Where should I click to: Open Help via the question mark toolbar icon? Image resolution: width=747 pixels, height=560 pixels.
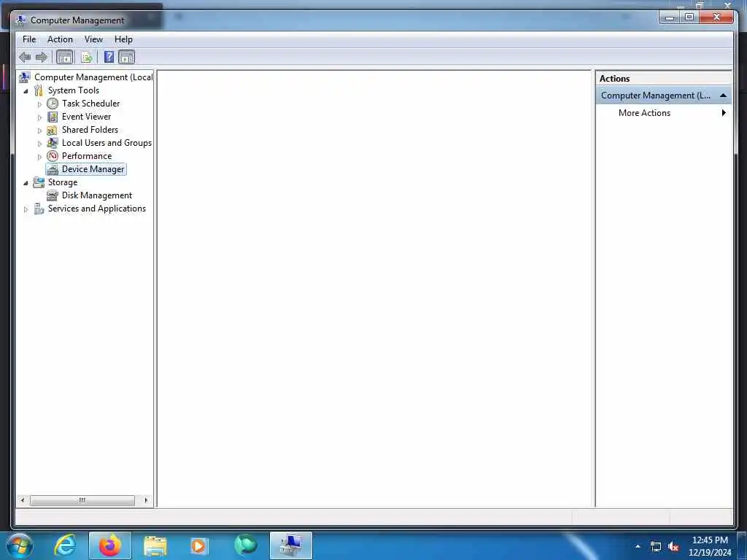pyautogui.click(x=109, y=57)
